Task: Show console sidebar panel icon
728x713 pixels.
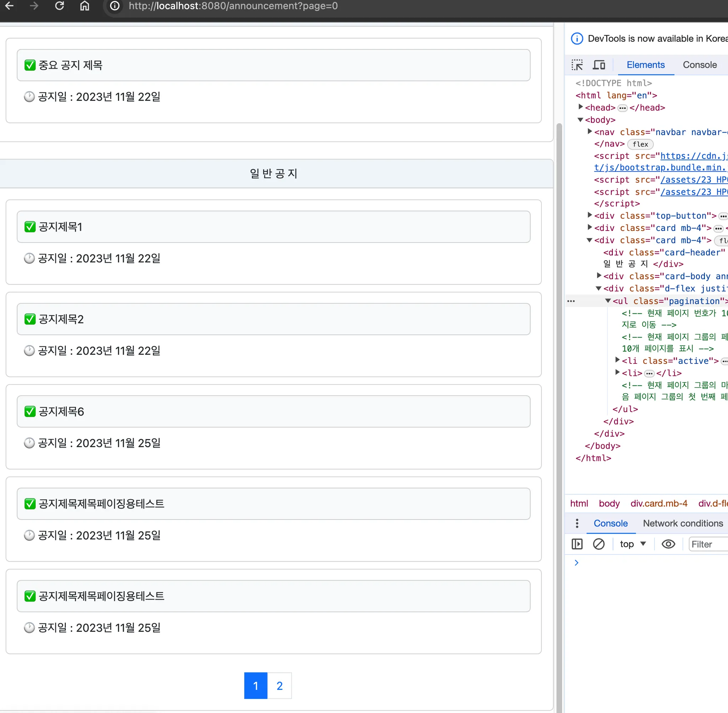Action: (577, 544)
